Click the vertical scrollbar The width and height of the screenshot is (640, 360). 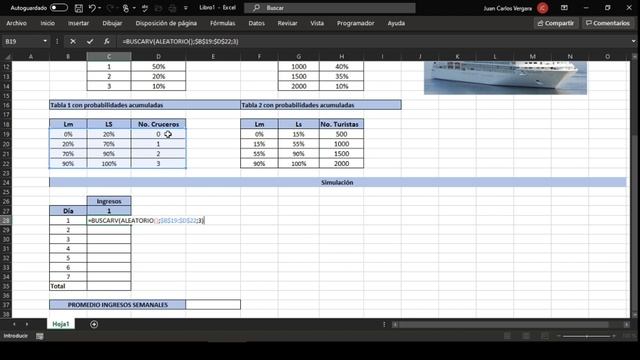(x=634, y=186)
